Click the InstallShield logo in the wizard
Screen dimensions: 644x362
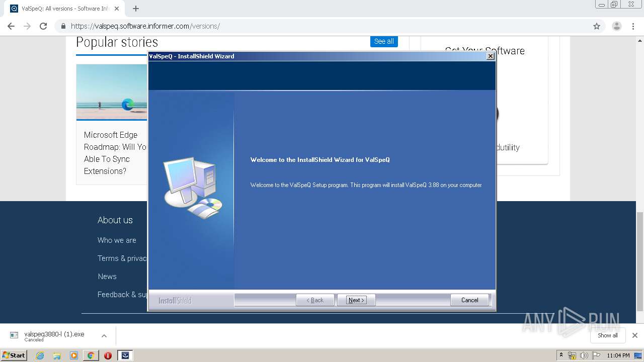[x=175, y=301]
